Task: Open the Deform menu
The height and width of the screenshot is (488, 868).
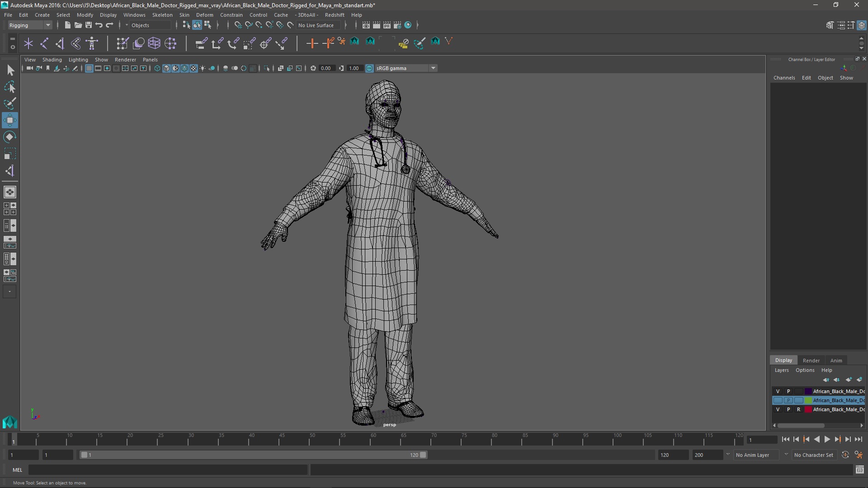Action: (204, 15)
